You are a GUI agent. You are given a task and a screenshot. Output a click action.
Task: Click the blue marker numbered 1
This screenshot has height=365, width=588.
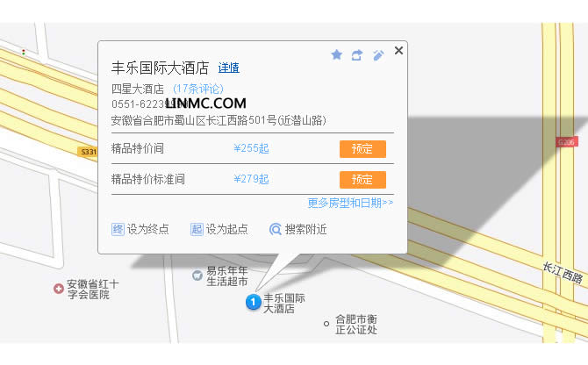click(x=253, y=302)
